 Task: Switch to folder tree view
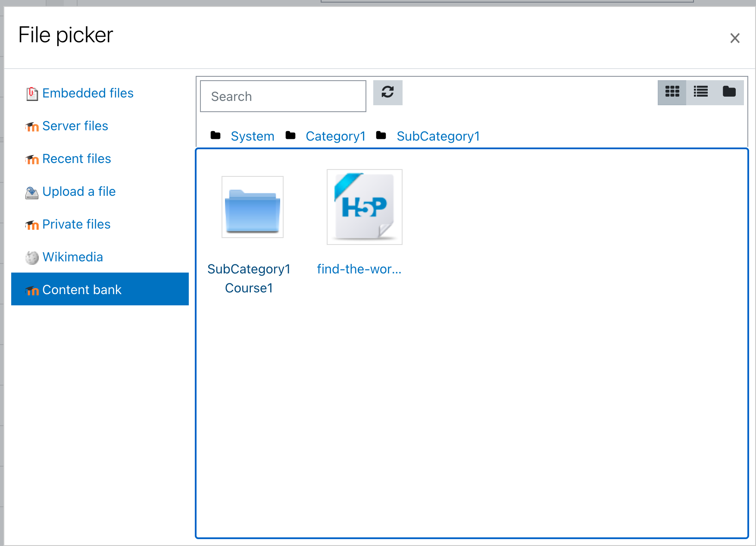click(x=729, y=92)
